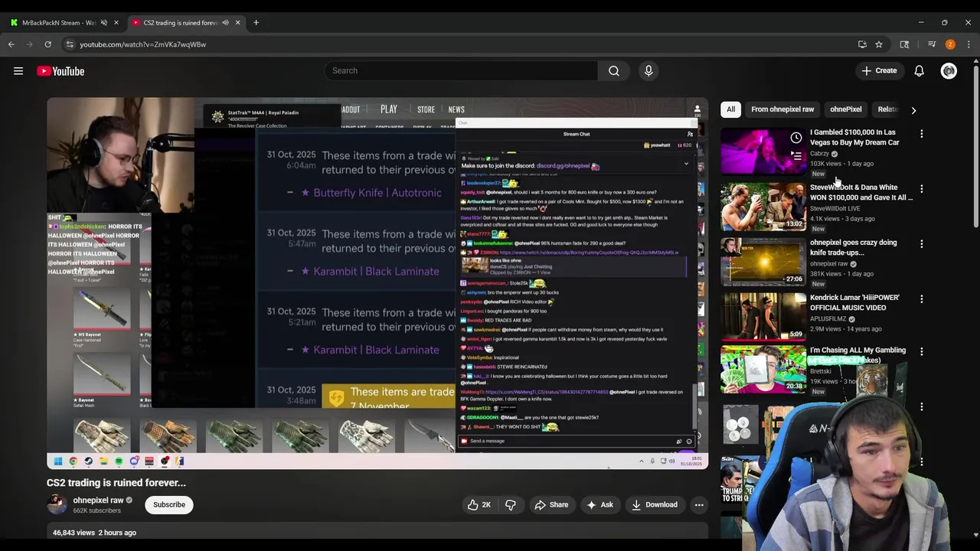Open ohnepixel knife trade-ups thumbnail
Viewport: 980px width, 551px height.
(x=763, y=262)
